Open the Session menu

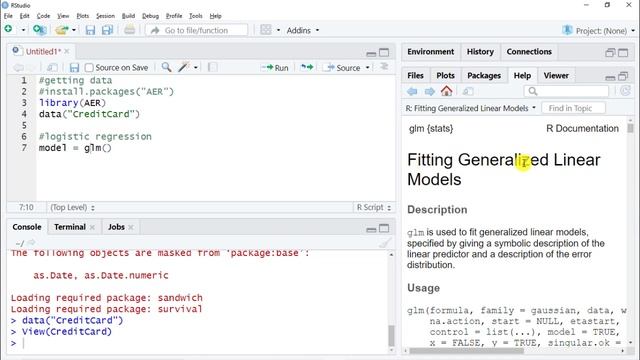[105, 16]
